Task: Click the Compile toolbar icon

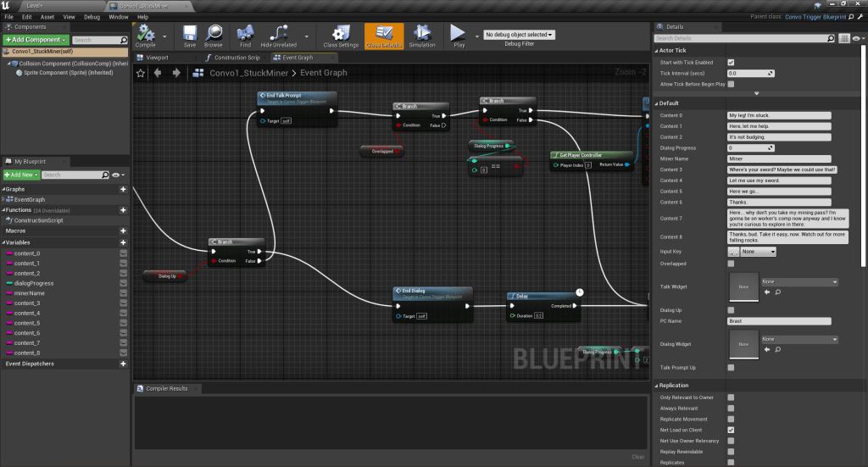Action: point(146,35)
